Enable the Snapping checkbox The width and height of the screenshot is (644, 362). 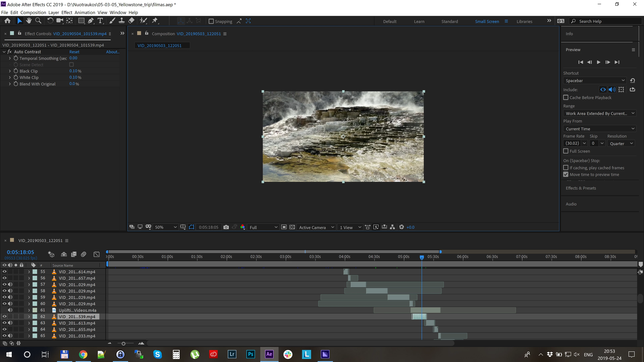(211, 21)
